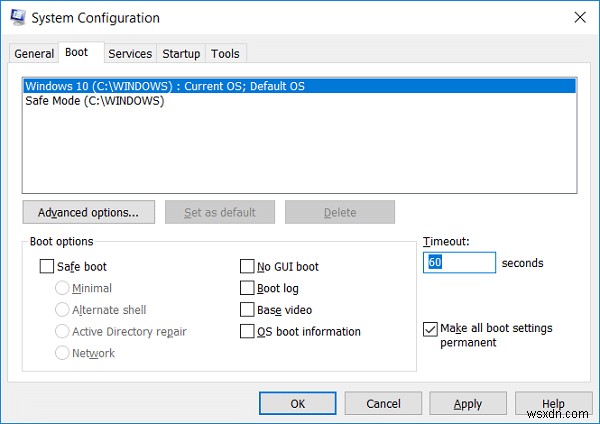Open Help for System Configuration
Image resolution: width=600 pixels, height=424 pixels.
(x=553, y=404)
